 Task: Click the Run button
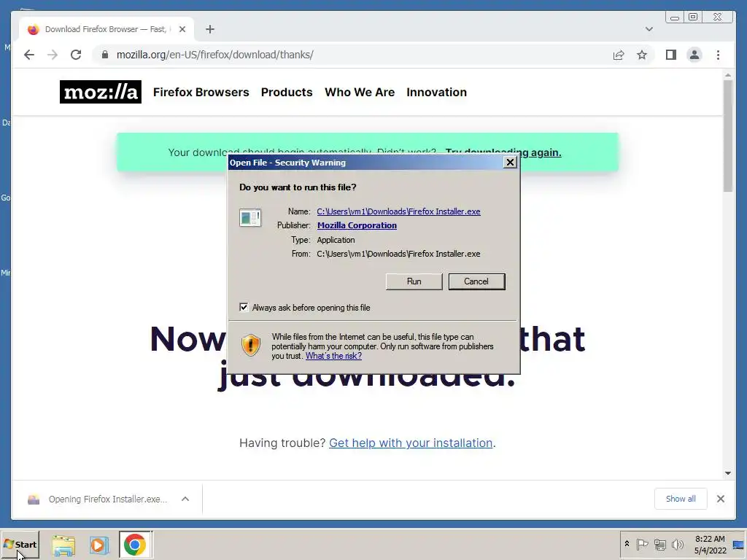[x=414, y=281]
